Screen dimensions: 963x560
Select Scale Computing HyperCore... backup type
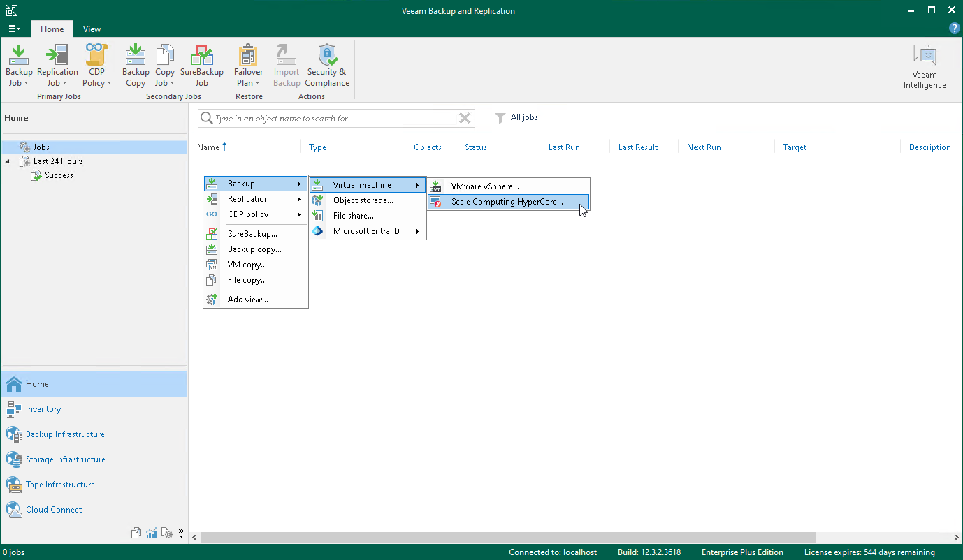pos(509,202)
